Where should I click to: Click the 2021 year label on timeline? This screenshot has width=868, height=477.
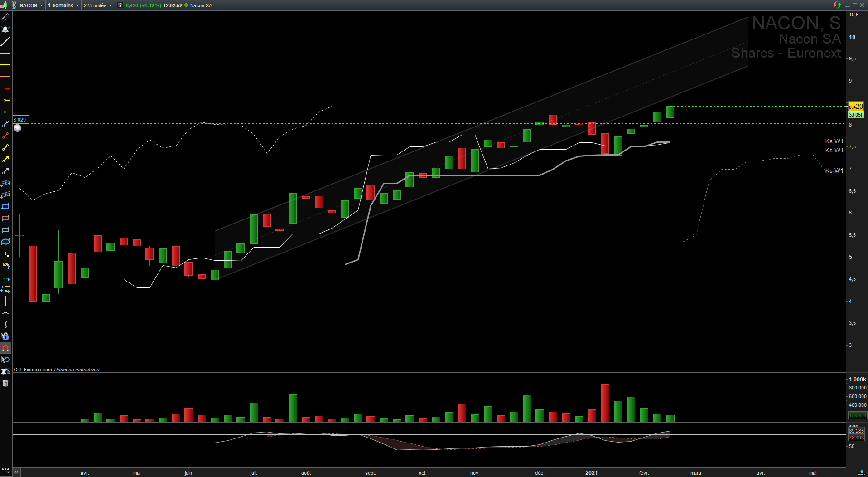[x=591, y=473]
